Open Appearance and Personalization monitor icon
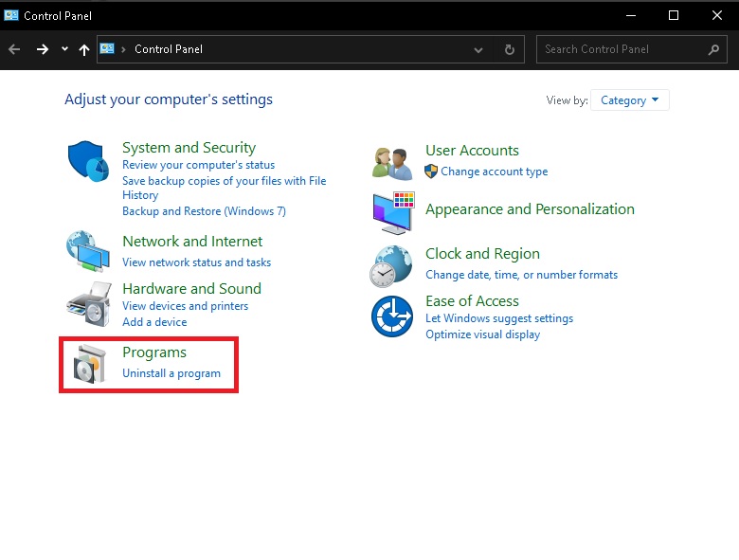 [x=392, y=212]
